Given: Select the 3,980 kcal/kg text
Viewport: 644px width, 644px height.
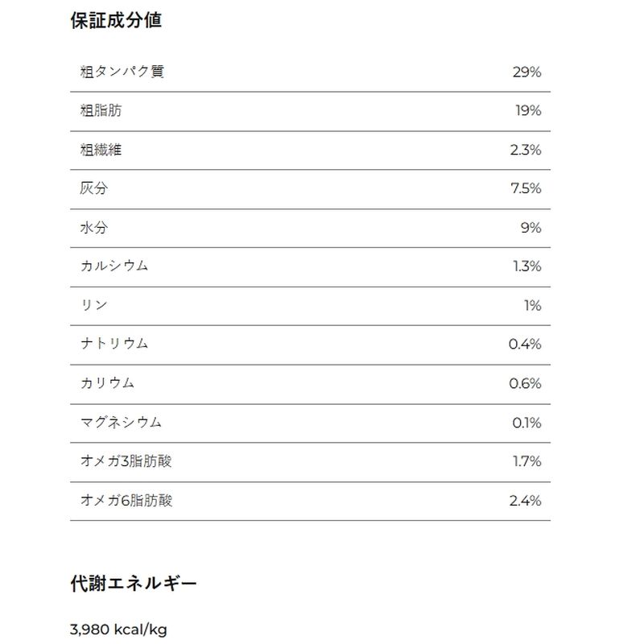Looking at the screenshot, I should 118,630.
